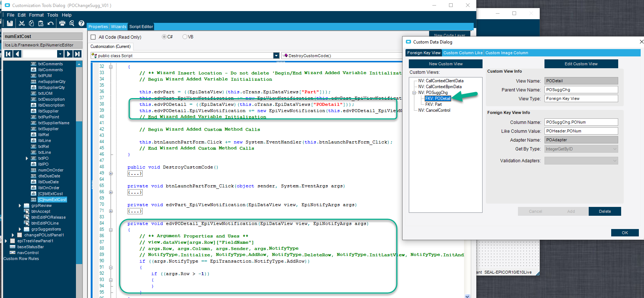Image resolution: width=644 pixels, height=298 pixels.
Task: Click the Print toolbar icon
Action: tap(62, 23)
